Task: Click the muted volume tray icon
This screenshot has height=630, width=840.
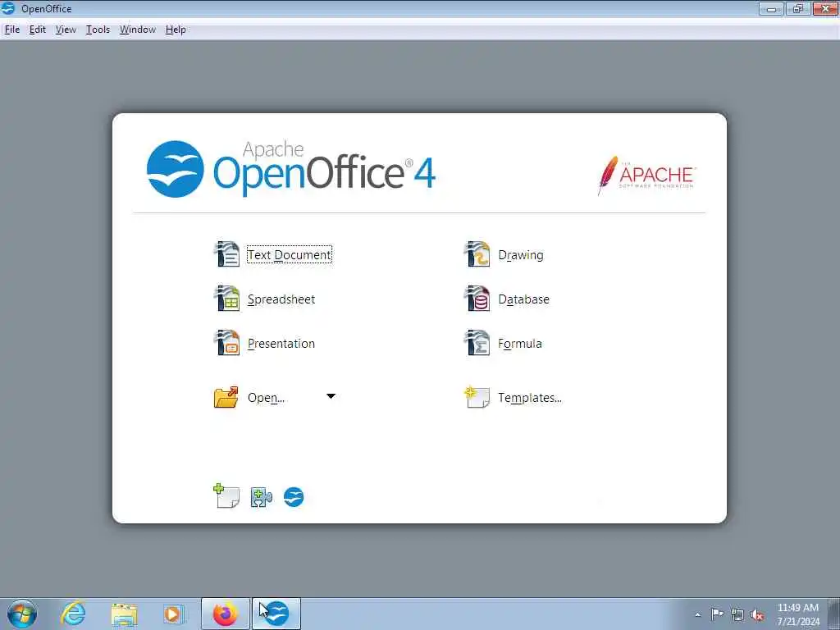Action: tap(757, 614)
